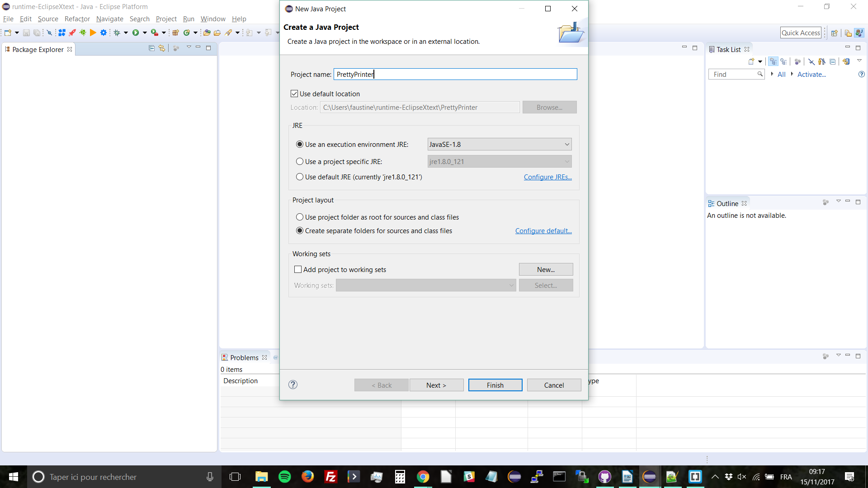Open the Task List view menu arrow
868x488 pixels.
[859, 61]
